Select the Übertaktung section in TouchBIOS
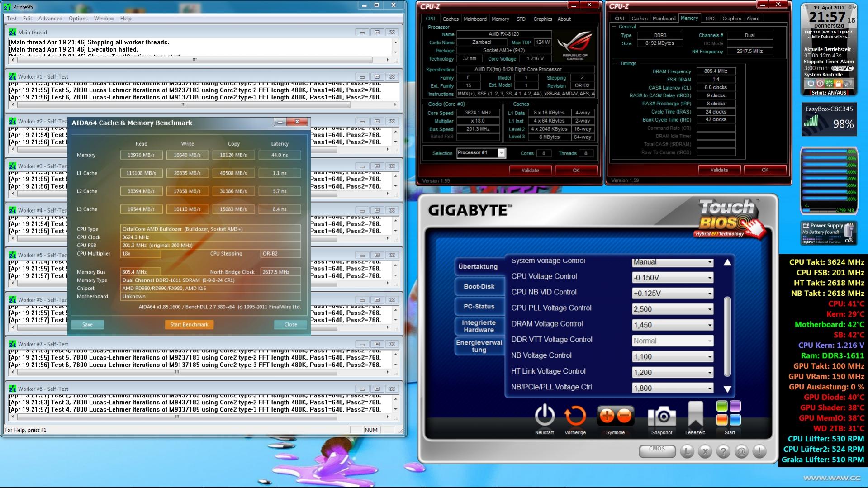The width and height of the screenshot is (868, 488). pos(478,266)
